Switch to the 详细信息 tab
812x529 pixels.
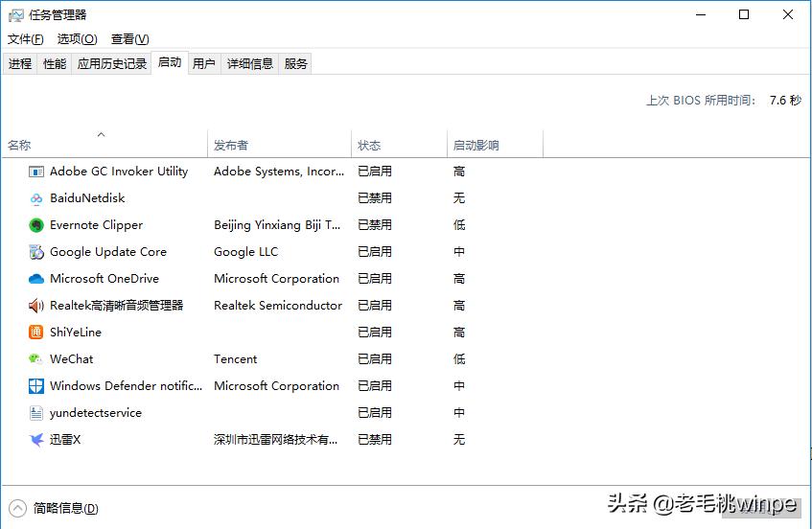coord(250,63)
